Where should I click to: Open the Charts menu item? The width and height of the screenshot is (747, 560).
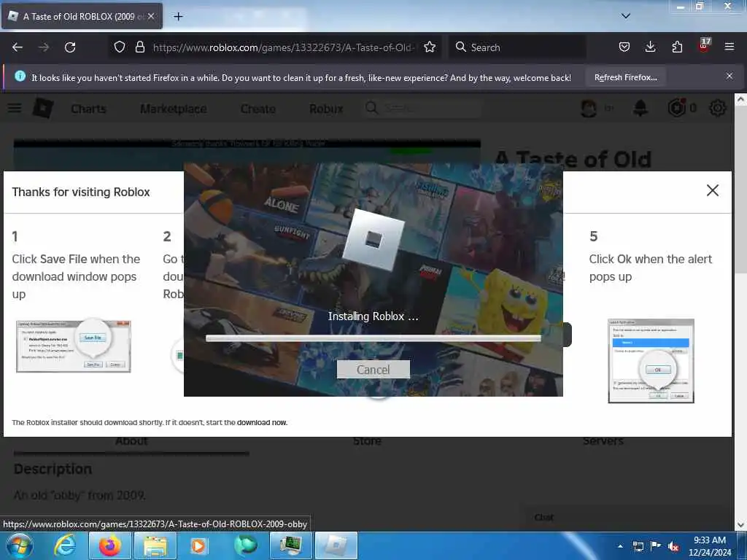88,109
